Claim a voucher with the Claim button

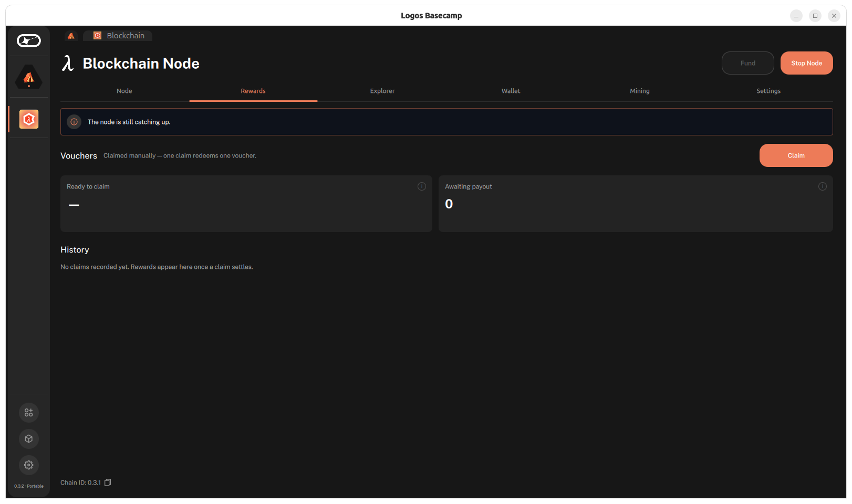pos(796,155)
